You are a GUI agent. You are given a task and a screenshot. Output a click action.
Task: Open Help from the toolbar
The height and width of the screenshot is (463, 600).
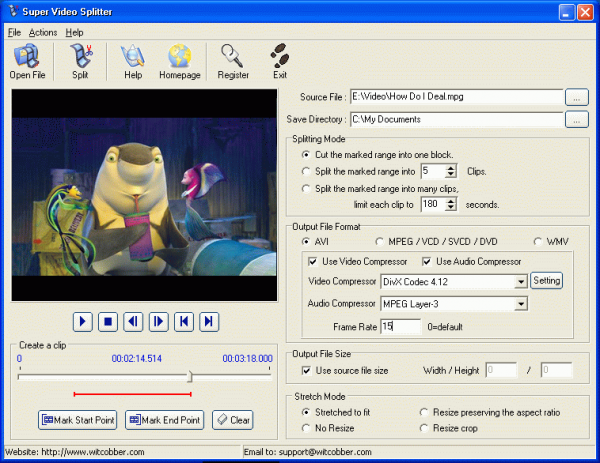[x=132, y=60]
